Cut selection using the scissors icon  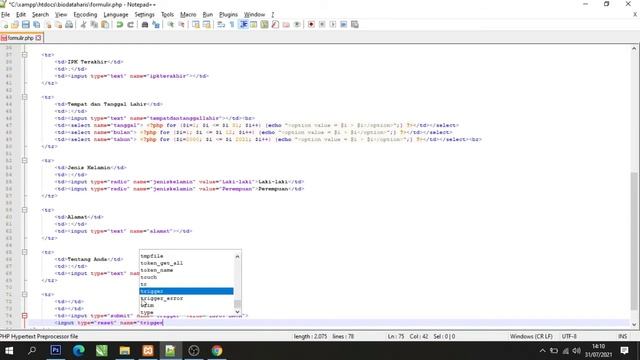tap(84, 25)
